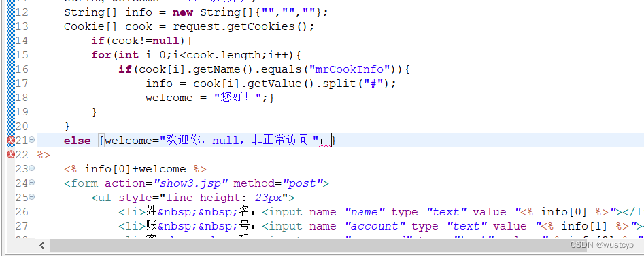Click '<%=info[0]+welcome %>' expression
The height and width of the screenshot is (256, 644).
click(135, 169)
